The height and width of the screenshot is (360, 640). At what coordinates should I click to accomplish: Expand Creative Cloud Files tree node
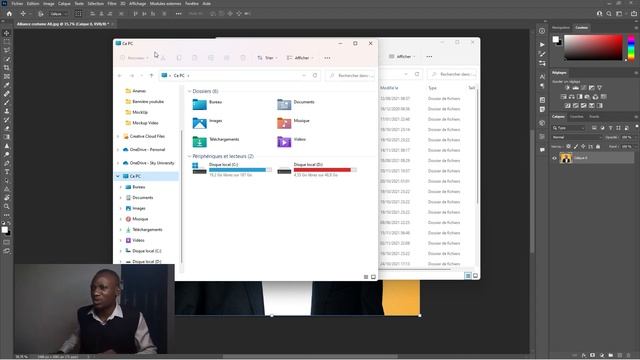click(118, 136)
